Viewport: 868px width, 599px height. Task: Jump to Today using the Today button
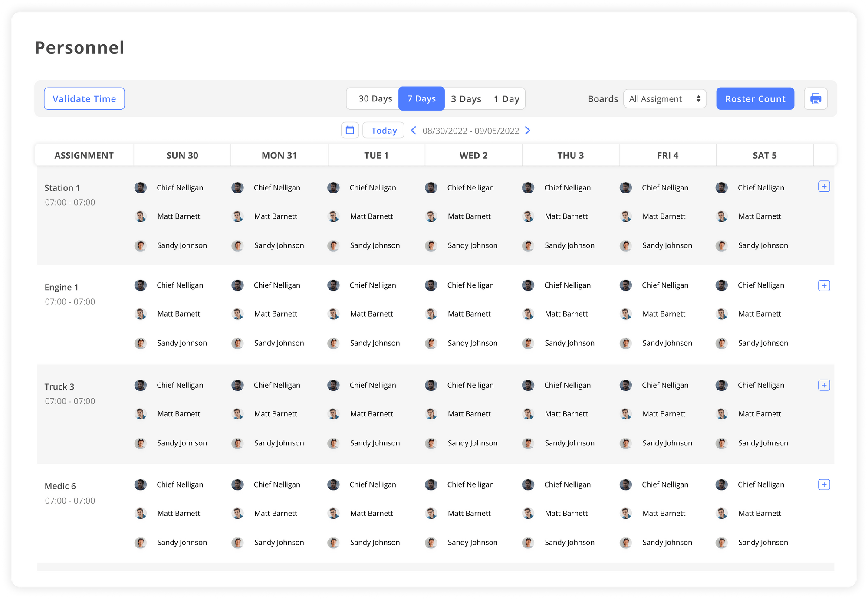383,130
